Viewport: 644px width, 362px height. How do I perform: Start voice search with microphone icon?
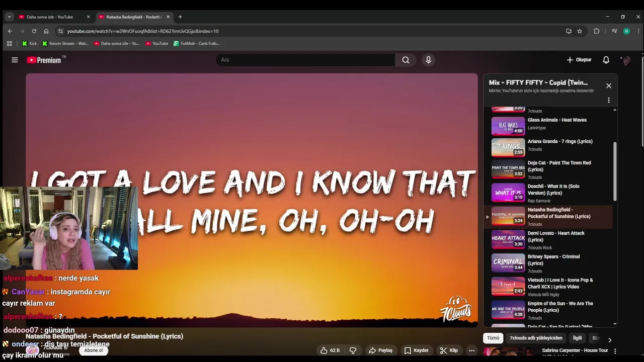pos(428,60)
